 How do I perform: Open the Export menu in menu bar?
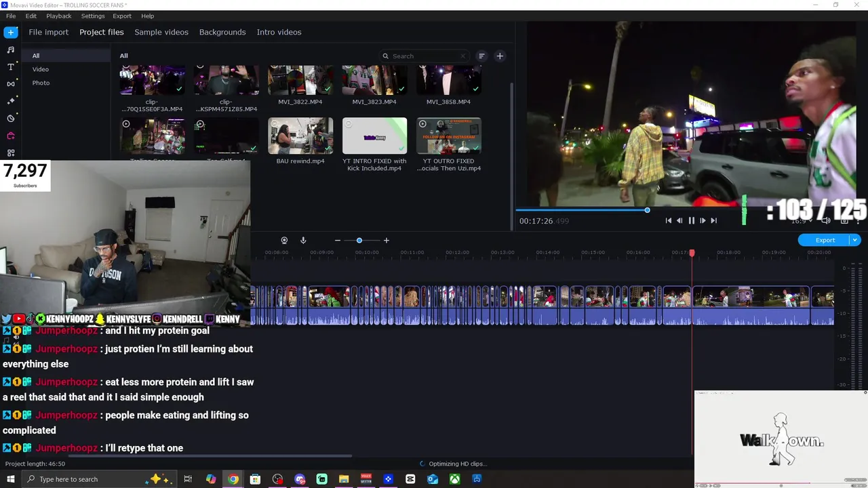tap(122, 16)
